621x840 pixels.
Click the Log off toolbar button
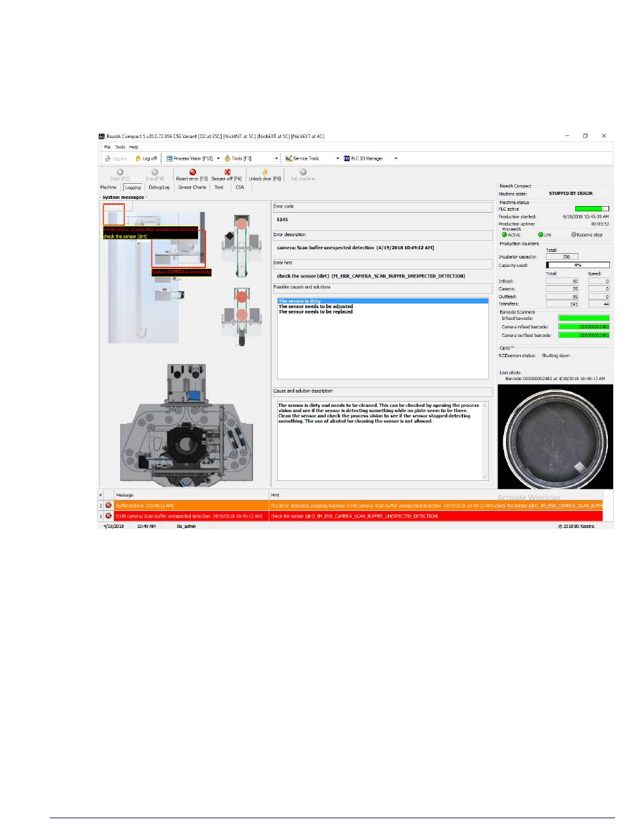coord(146,158)
